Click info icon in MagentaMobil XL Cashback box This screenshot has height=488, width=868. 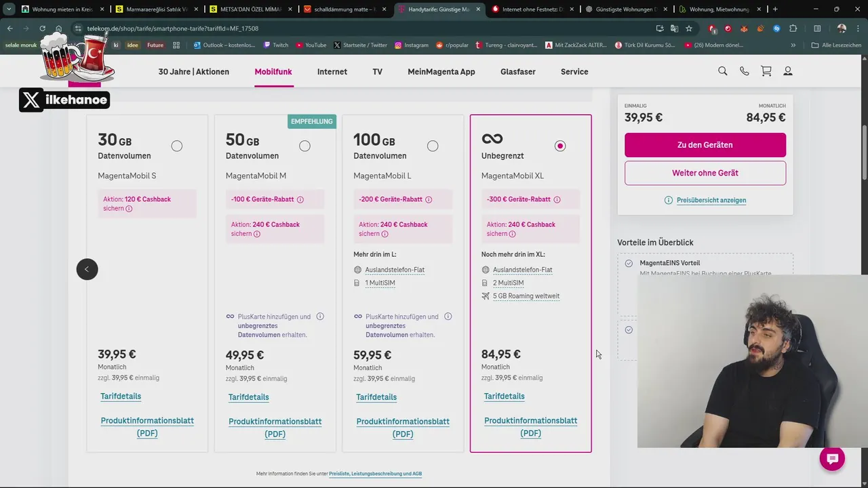point(512,234)
